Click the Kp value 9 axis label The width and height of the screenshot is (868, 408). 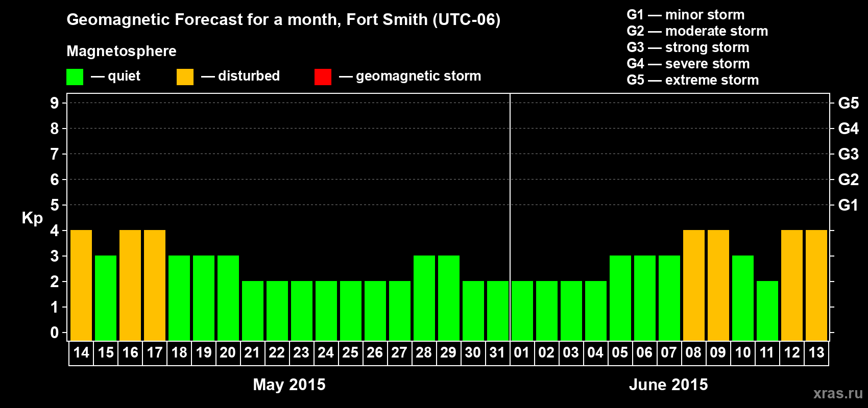55,103
